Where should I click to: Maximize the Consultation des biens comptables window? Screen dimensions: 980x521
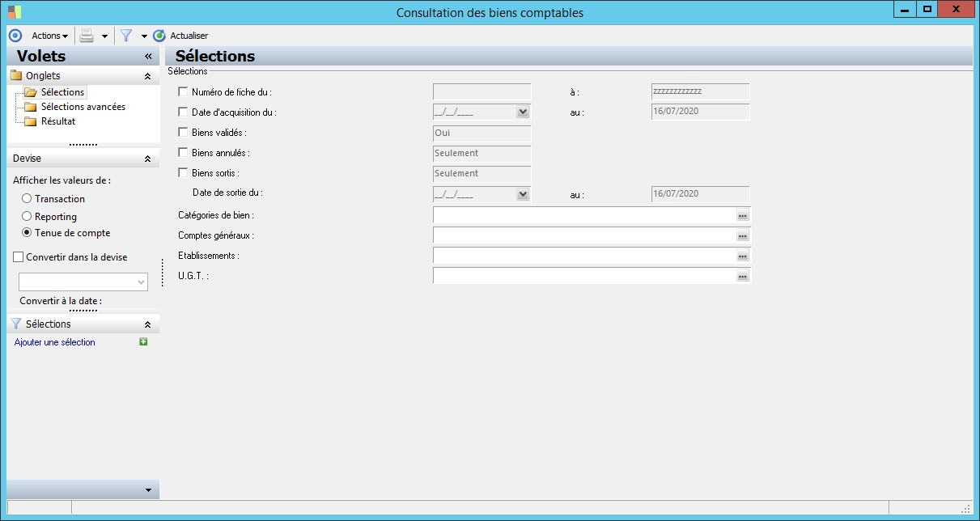[927, 9]
